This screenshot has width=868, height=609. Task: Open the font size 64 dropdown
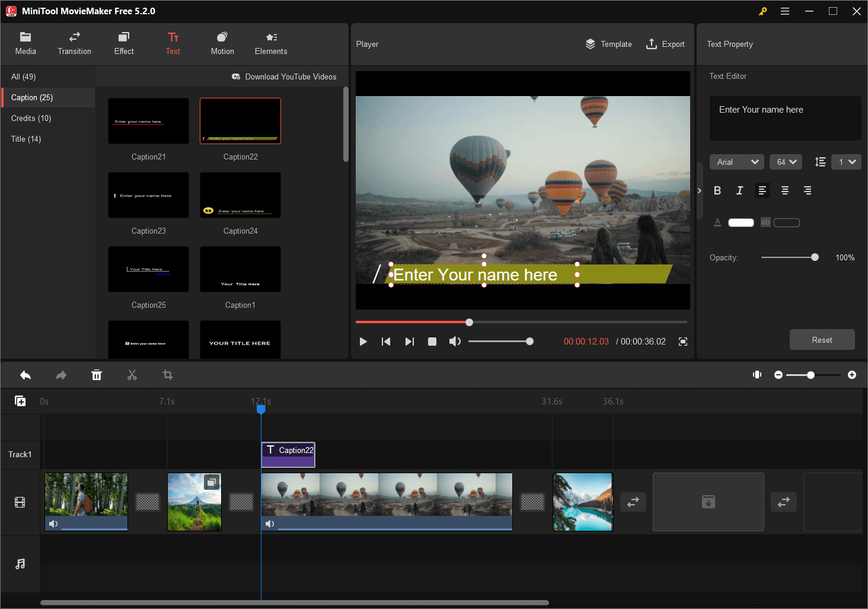(786, 161)
